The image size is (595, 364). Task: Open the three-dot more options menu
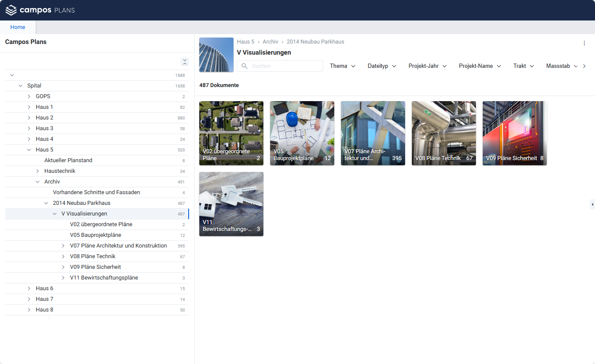pos(584,43)
